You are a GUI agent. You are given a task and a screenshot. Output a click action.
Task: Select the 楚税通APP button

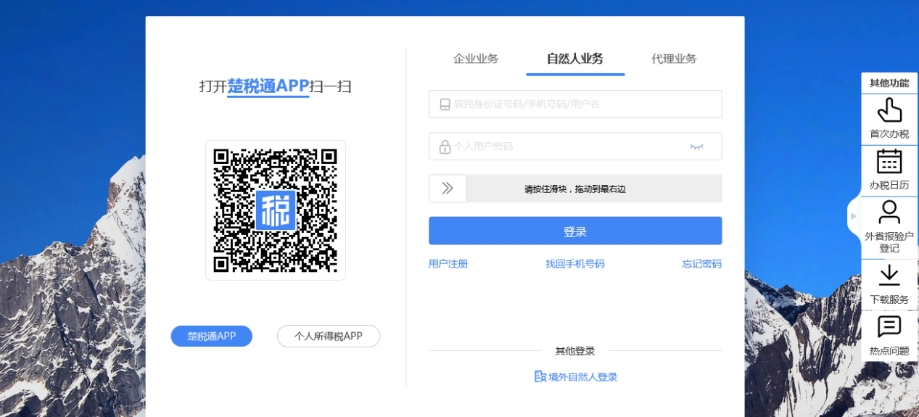pos(212,336)
